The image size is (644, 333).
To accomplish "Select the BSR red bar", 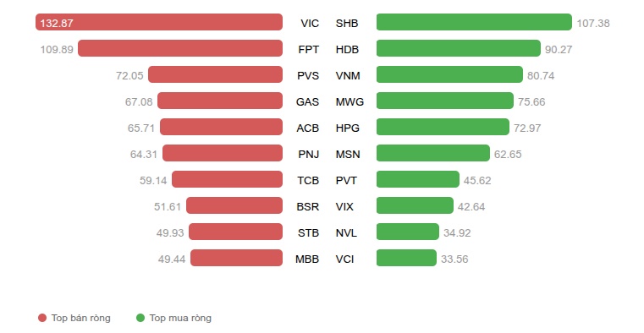I will click(234, 205).
